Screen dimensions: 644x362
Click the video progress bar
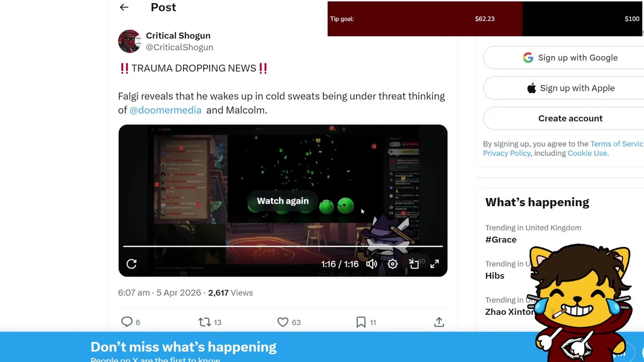(283, 246)
